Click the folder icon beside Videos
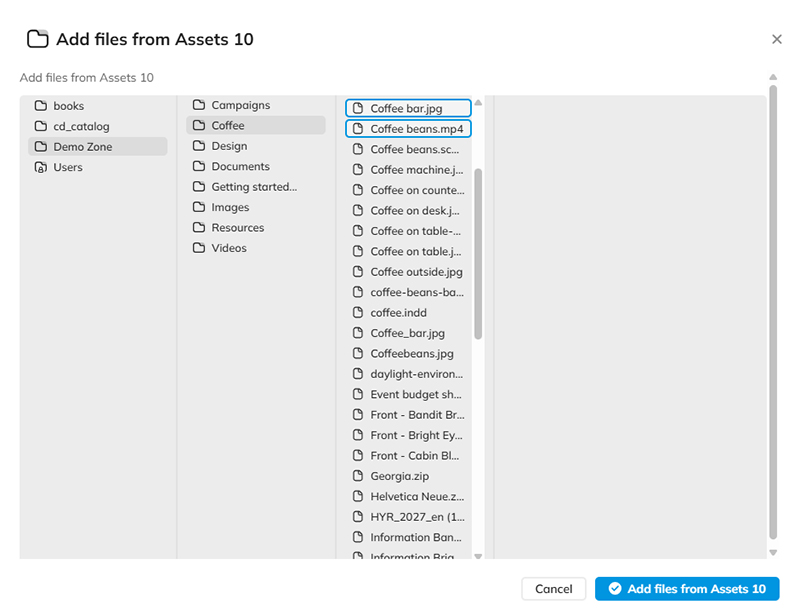 (198, 247)
